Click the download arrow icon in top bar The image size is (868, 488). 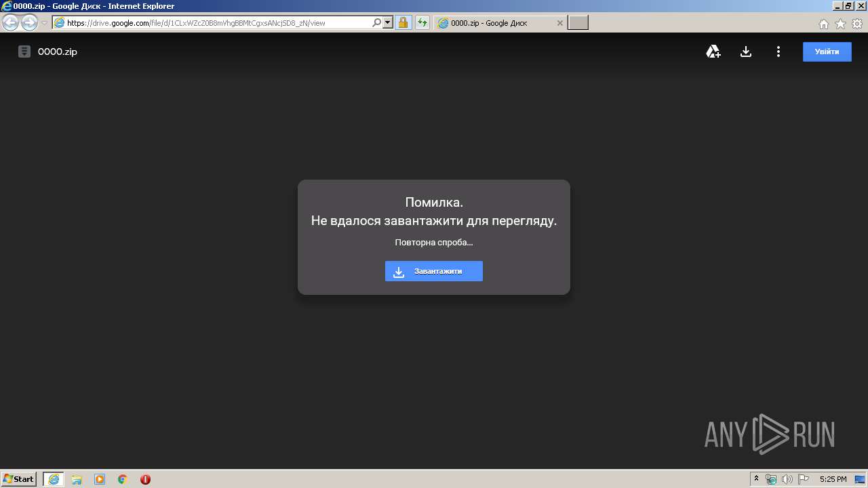coord(746,52)
